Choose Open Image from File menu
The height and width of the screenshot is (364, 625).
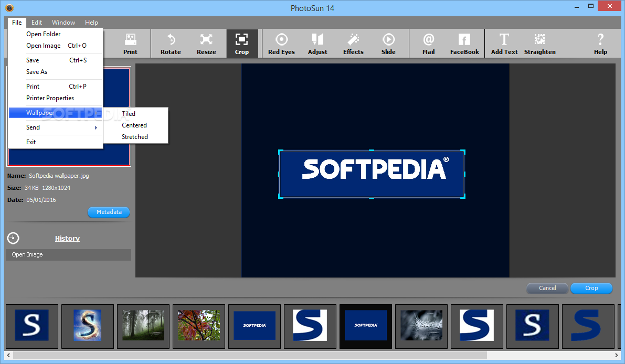pyautogui.click(x=56, y=46)
